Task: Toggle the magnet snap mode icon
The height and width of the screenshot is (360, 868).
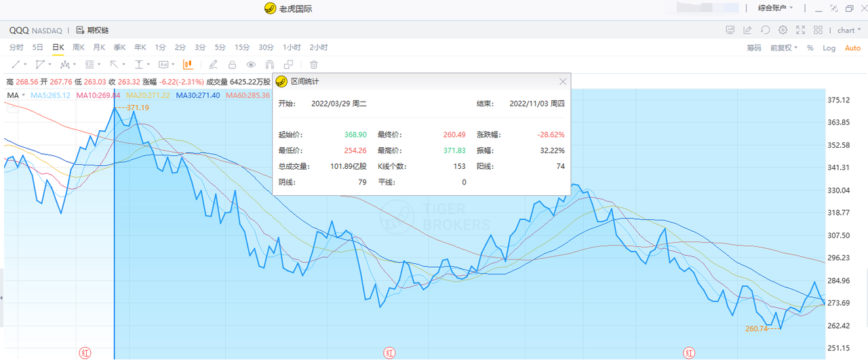Action: (269, 64)
